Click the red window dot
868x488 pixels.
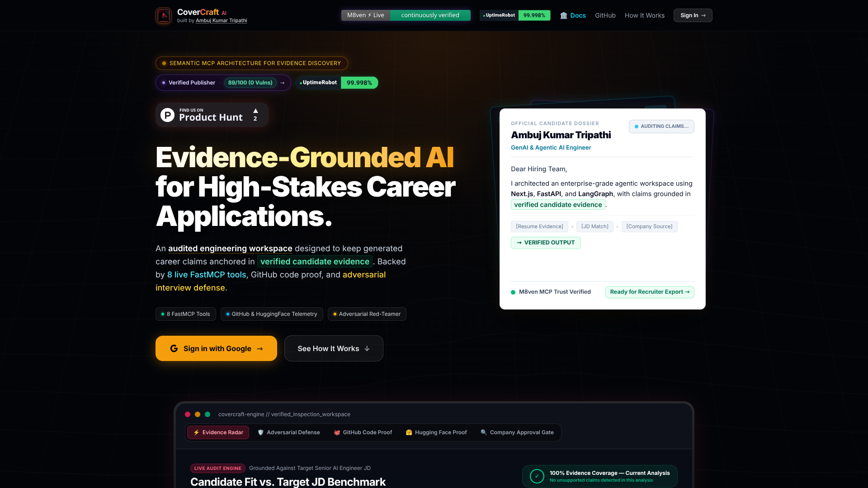188,414
